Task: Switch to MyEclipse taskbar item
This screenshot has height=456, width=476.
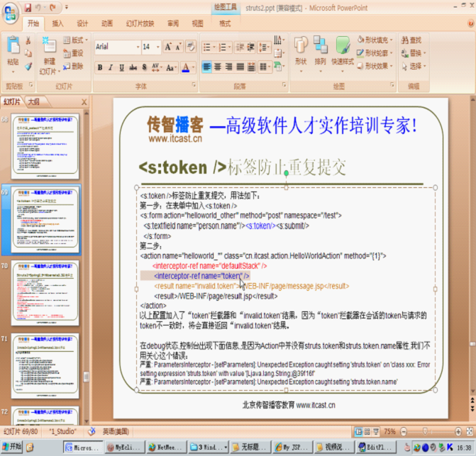Action: (x=123, y=447)
